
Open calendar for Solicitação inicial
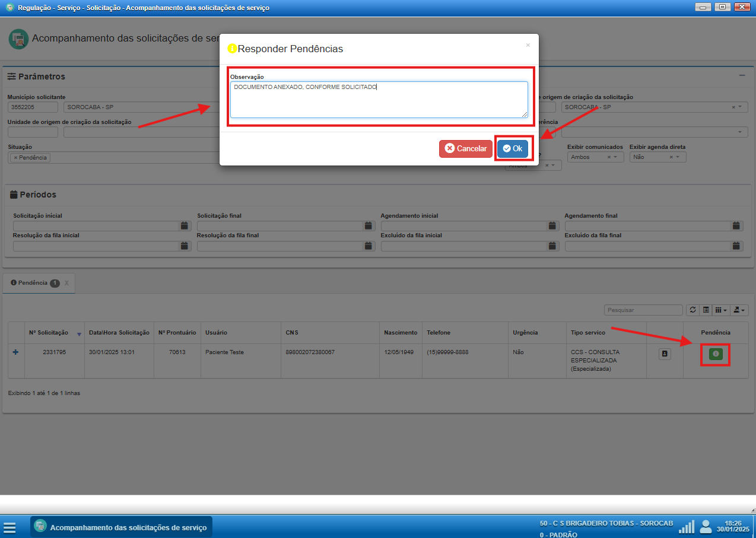[185, 226]
